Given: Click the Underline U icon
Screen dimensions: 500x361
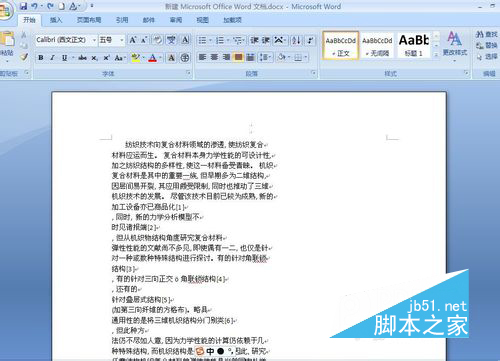Looking at the screenshot, I should tap(64, 58).
